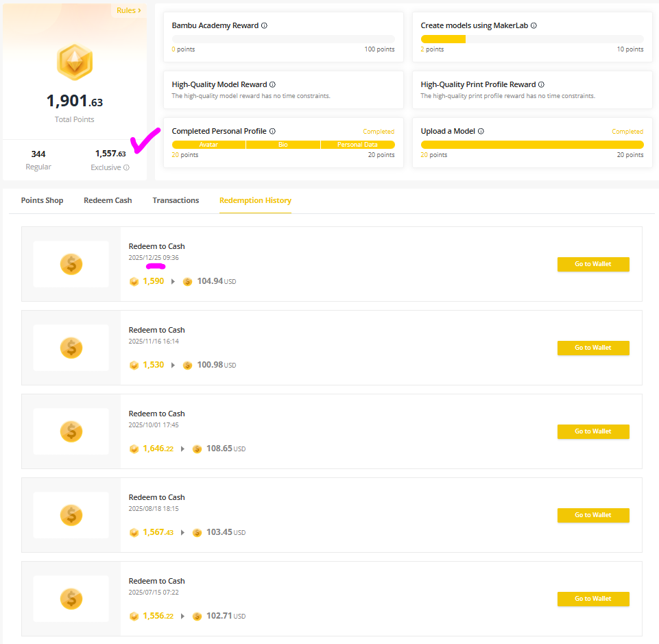Go to Wallet for the 102.71 USD redemption
Viewport: 659px width, 644px height.
(592, 599)
